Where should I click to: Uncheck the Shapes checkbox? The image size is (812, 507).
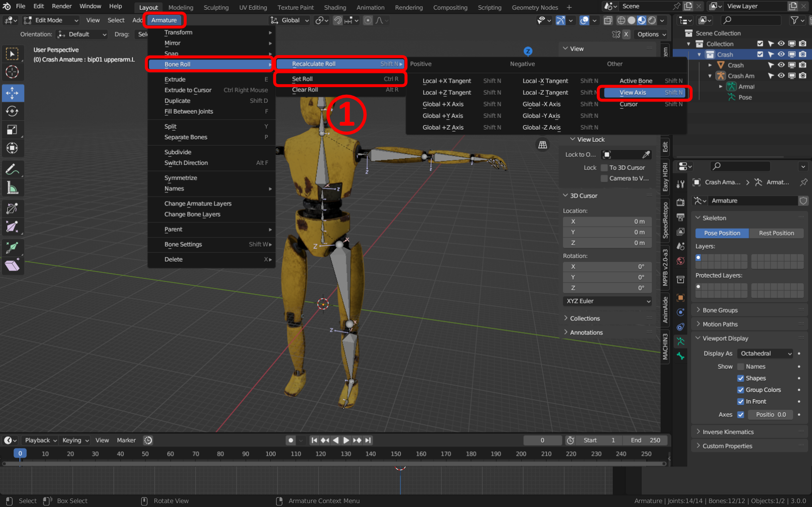[x=740, y=378]
